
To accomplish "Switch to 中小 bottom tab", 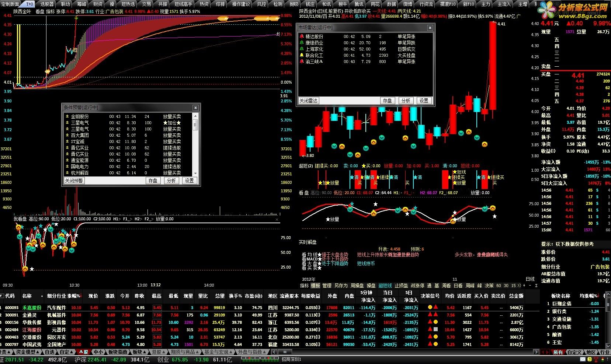I will click(x=98, y=352).
